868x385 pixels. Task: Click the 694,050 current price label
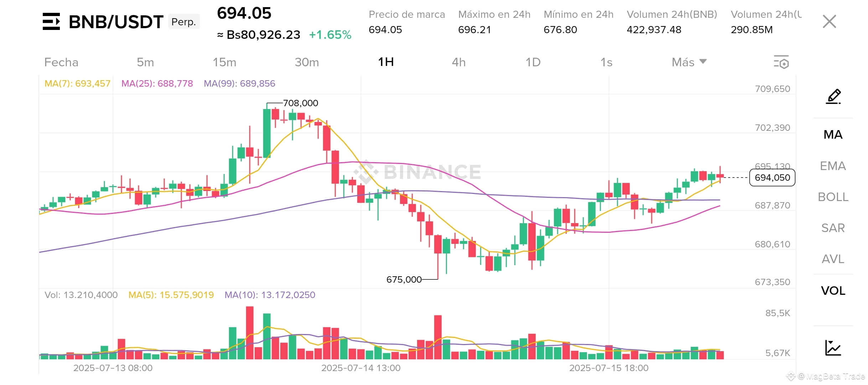pos(772,178)
